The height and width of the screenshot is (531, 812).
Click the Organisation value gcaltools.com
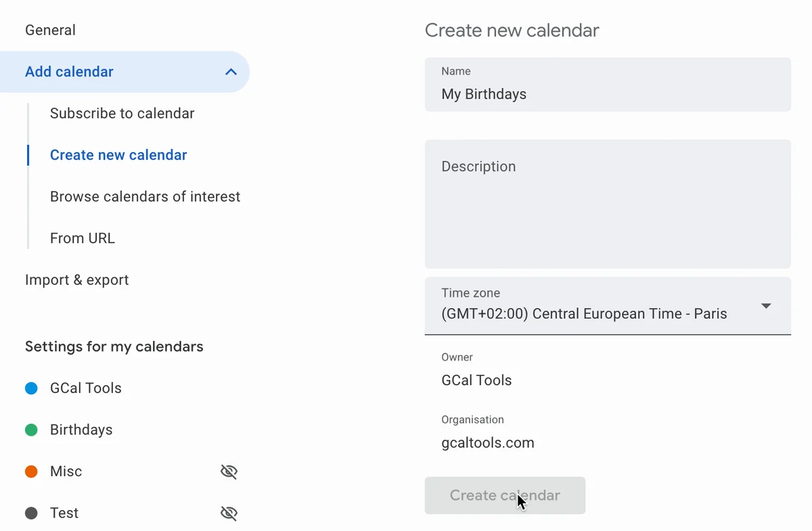(x=488, y=443)
